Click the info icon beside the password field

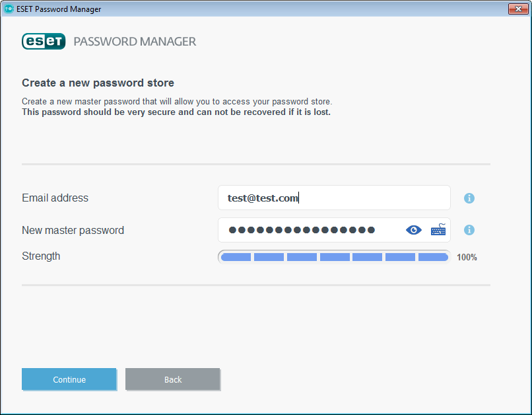tap(469, 230)
